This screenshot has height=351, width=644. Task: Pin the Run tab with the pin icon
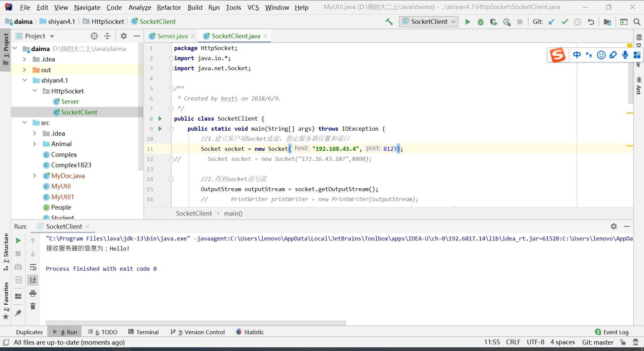pos(18,313)
